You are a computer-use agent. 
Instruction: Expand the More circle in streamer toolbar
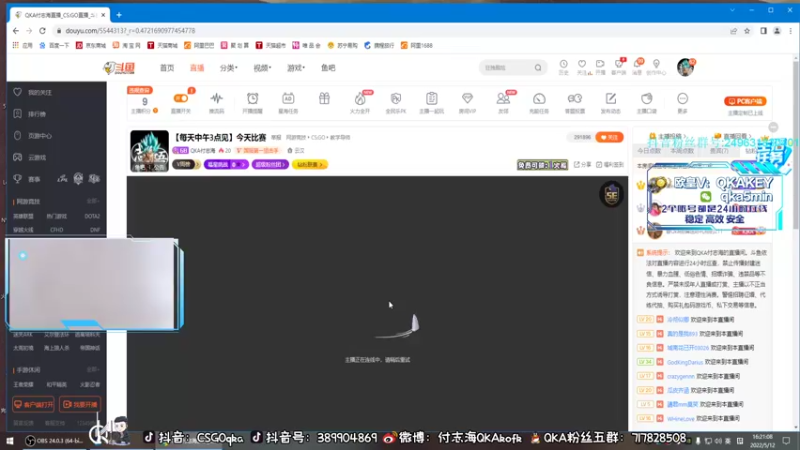coord(683,98)
